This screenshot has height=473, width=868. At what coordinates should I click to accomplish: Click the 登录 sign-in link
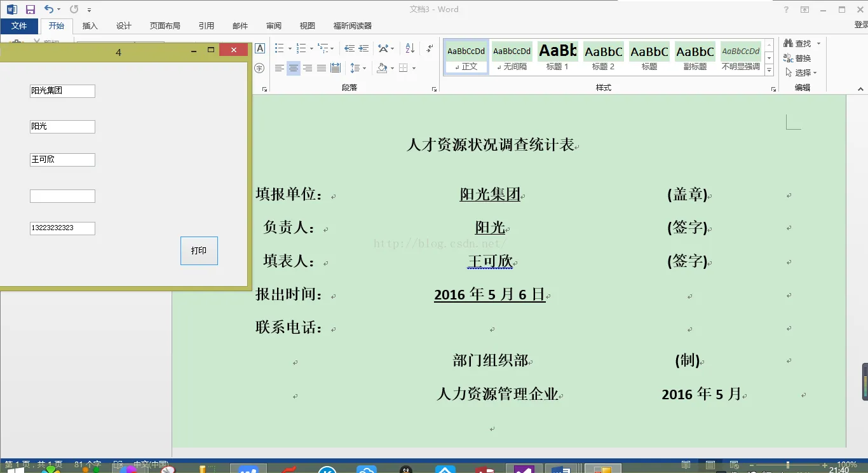click(861, 25)
